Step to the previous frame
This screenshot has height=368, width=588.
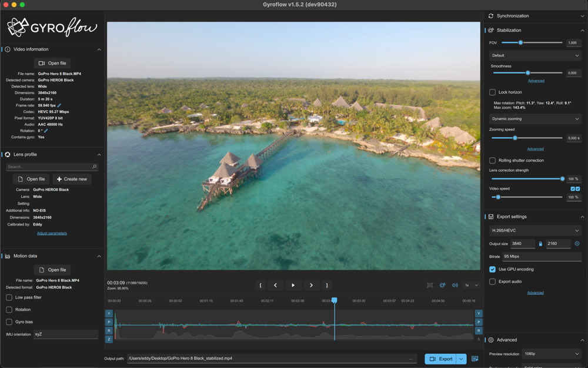[275, 285]
